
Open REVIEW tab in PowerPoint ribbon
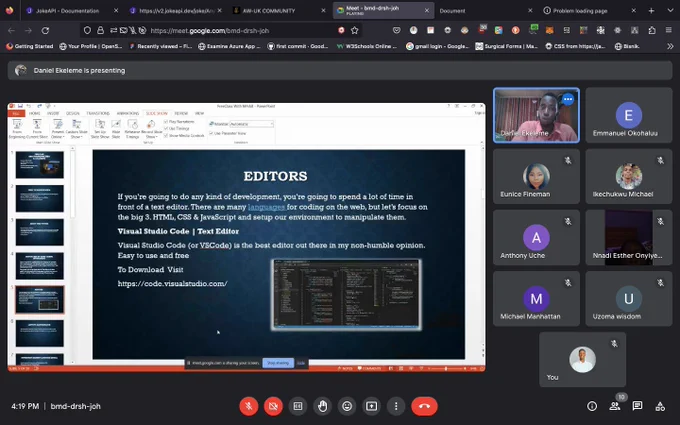181,113
